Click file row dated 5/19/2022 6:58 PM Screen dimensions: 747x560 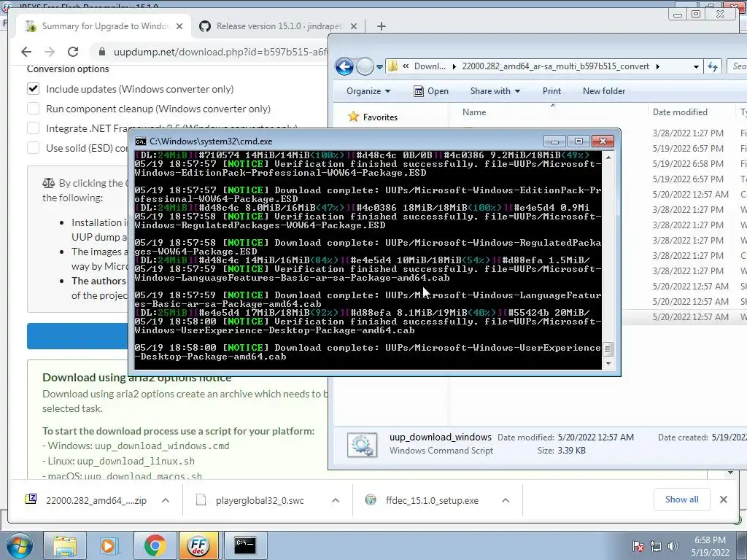(687, 163)
